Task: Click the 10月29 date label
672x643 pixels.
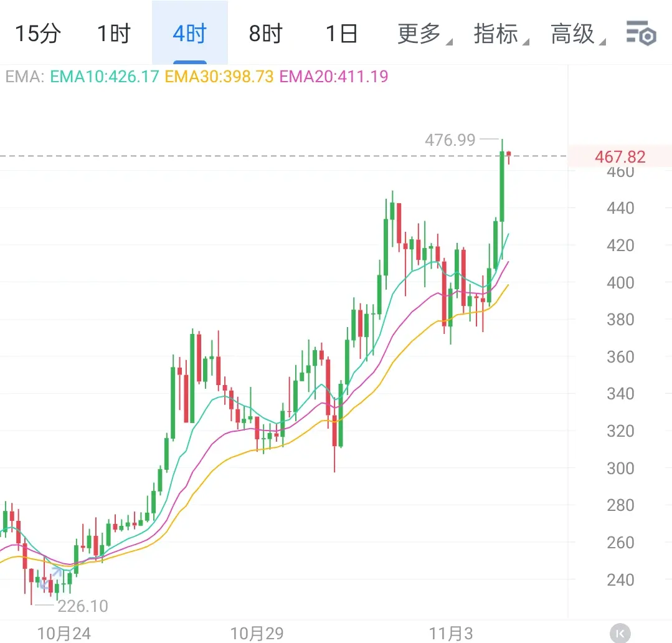Action: click(x=257, y=634)
